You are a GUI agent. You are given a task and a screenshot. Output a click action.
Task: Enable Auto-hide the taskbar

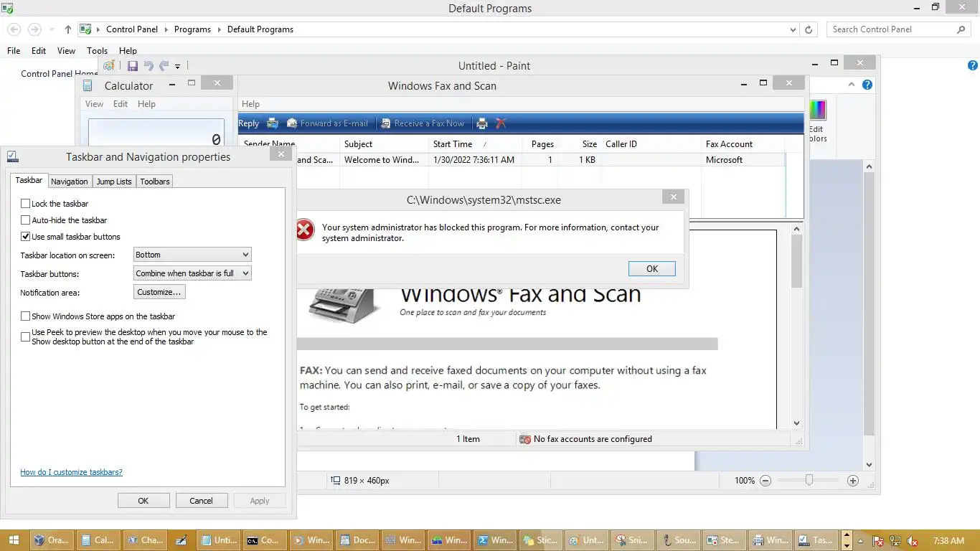26,220
